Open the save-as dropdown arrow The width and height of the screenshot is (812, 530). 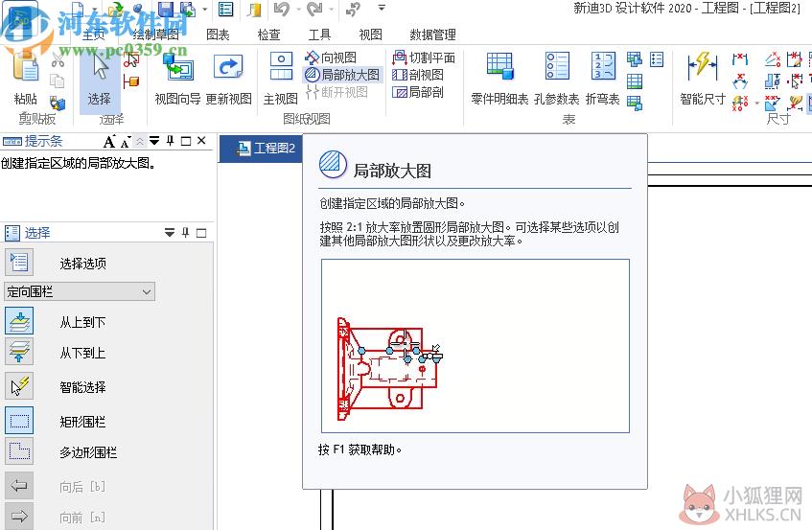205,9
